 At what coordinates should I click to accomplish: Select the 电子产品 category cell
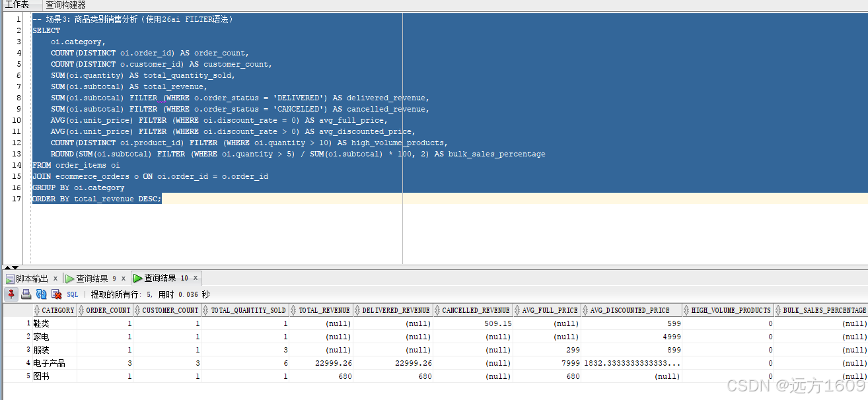tap(54, 363)
